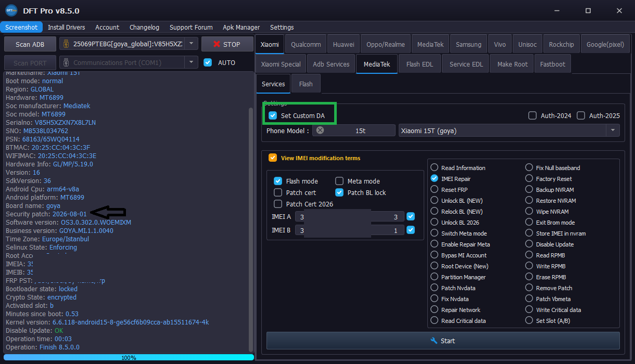Uncheck Patch BL lock
The image size is (635, 364).
click(x=339, y=192)
